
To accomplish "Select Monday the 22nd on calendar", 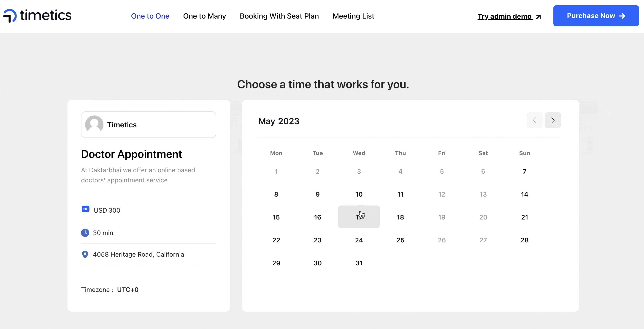I will tap(276, 240).
